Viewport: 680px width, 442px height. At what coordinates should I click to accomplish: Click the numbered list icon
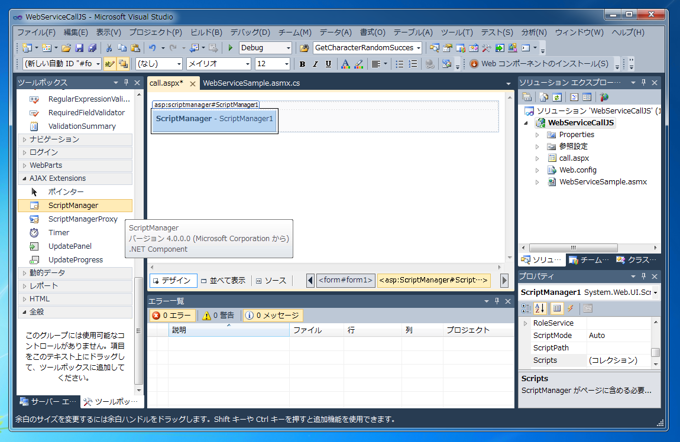click(413, 64)
